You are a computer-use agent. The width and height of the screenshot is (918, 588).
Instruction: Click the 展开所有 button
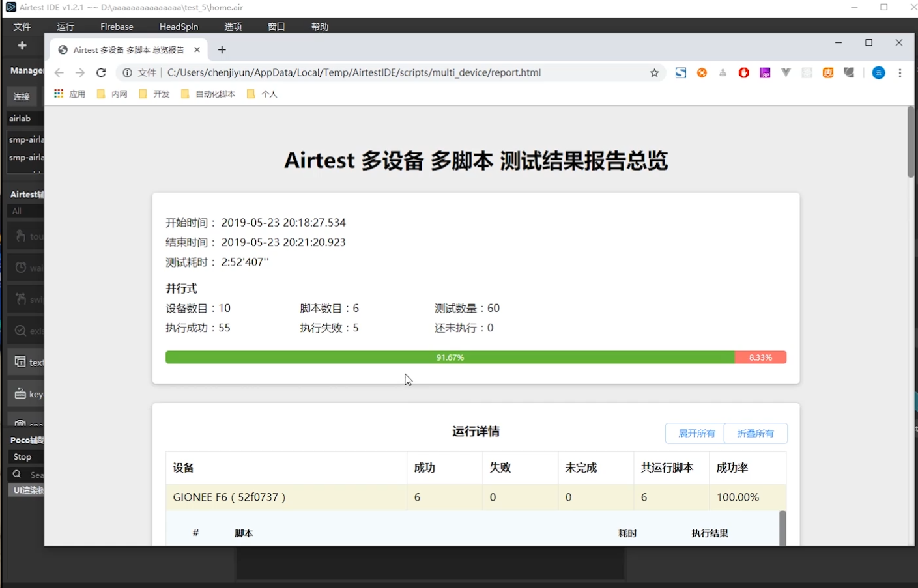[x=695, y=433]
